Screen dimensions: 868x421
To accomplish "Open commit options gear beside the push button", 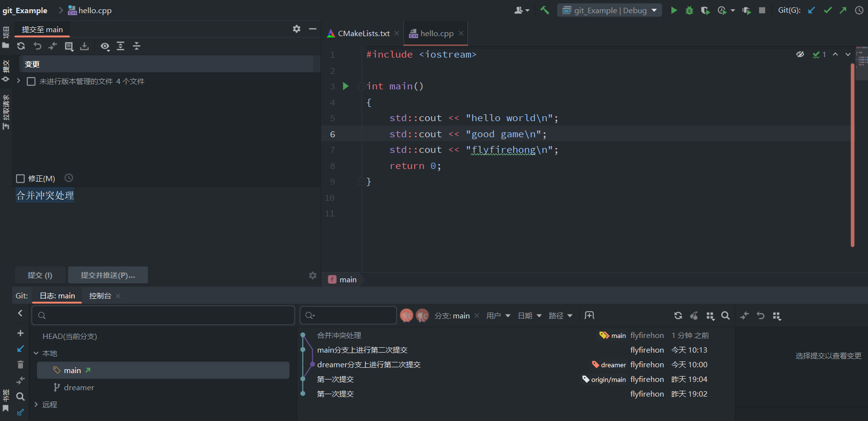I will [313, 275].
